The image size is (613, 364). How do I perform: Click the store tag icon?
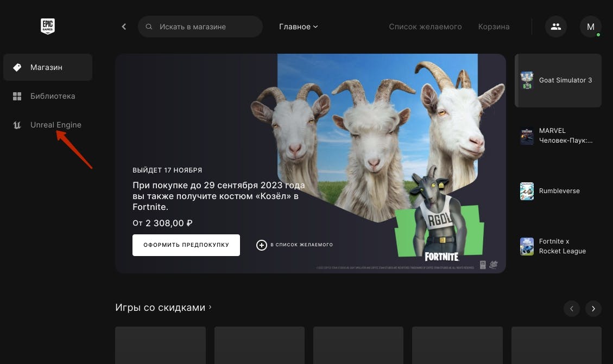click(17, 67)
